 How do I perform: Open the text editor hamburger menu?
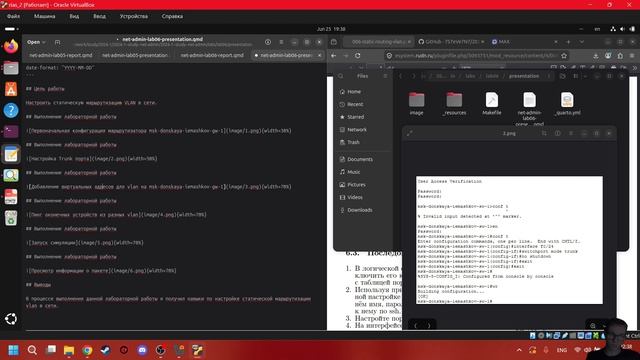tap(281, 42)
